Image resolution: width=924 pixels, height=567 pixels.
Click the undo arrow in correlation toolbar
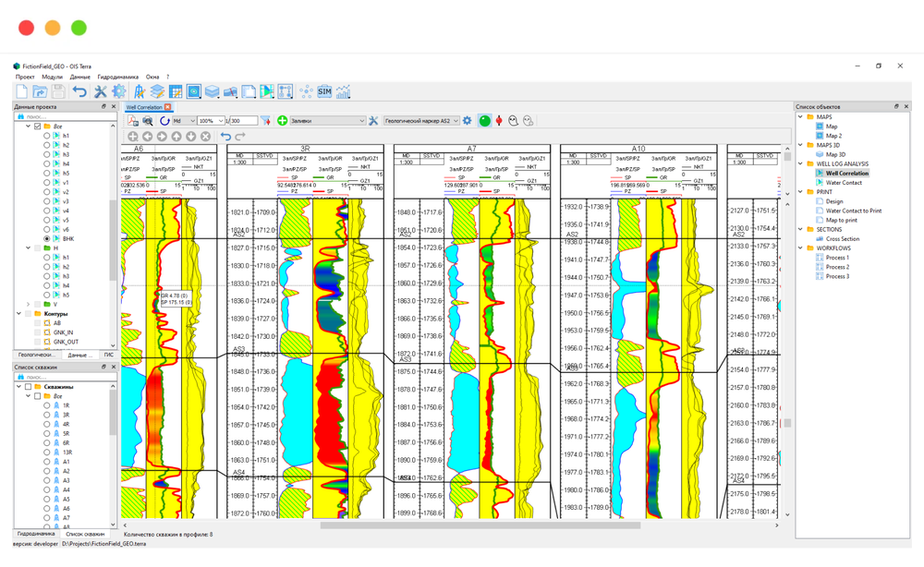(x=225, y=137)
